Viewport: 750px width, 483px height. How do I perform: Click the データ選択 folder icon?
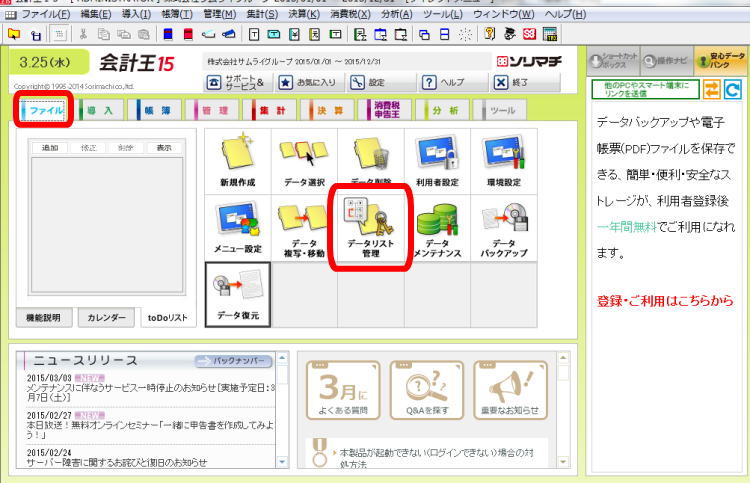pos(303,160)
